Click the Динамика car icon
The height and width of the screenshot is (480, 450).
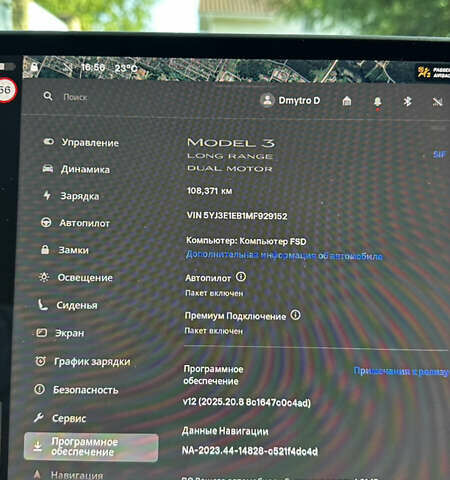(x=48, y=169)
